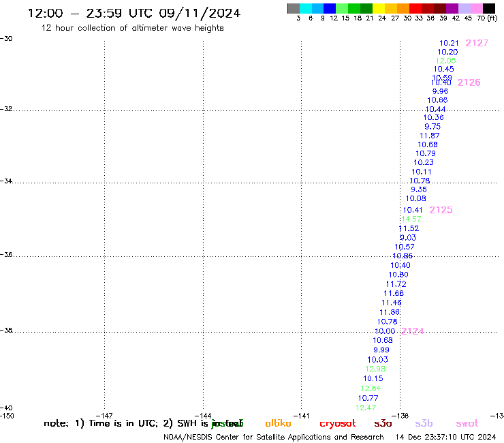Viewport: 504px width, 443px height.
Task: Click the wave height value 10.57
Action: 405,247
